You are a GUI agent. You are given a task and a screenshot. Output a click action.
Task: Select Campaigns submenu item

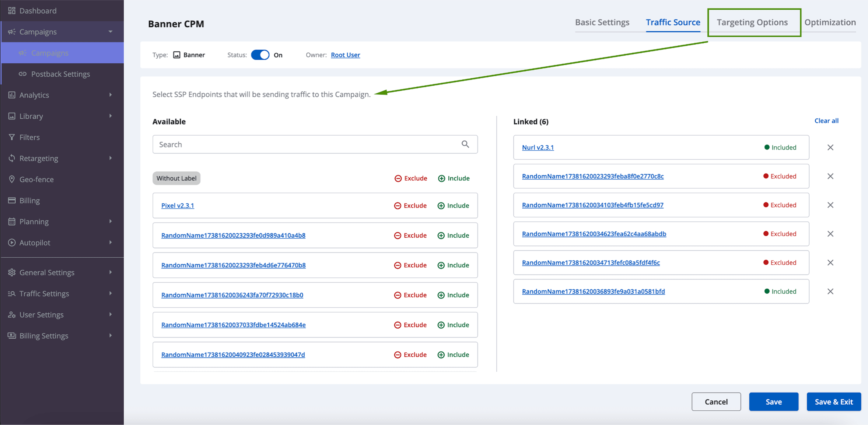point(62,53)
